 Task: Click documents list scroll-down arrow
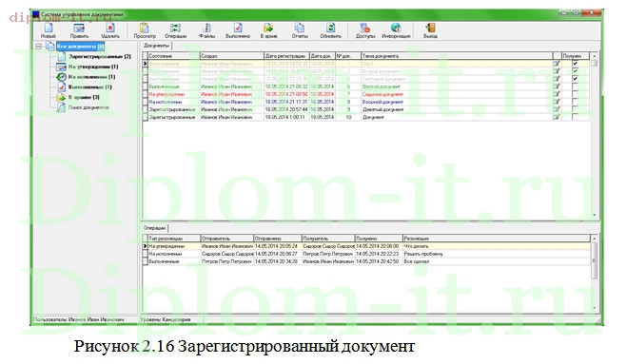point(595,215)
